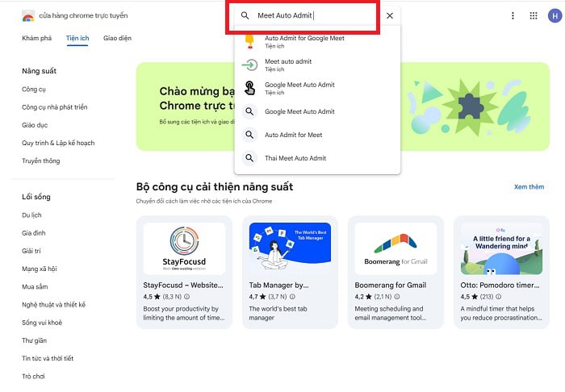Open the Google apps grid icon
Image resolution: width=565 pixels, height=392 pixels.
coord(534,15)
